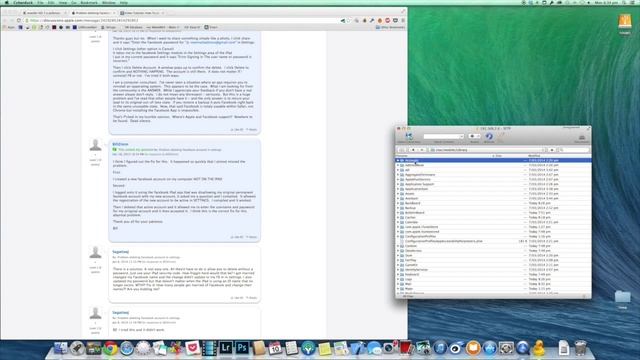640x360 pixels.
Task: Open Stickies from the Dock
Action: 324,348
